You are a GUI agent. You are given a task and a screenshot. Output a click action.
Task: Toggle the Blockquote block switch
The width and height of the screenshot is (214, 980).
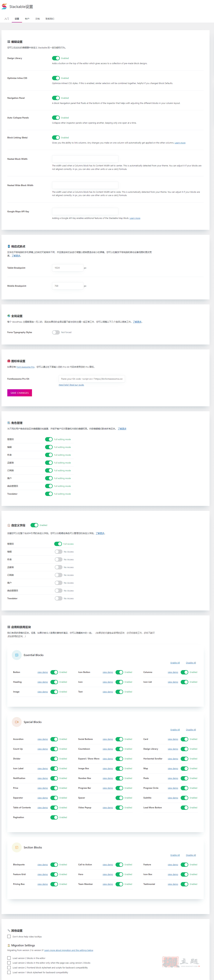[x=54, y=865]
